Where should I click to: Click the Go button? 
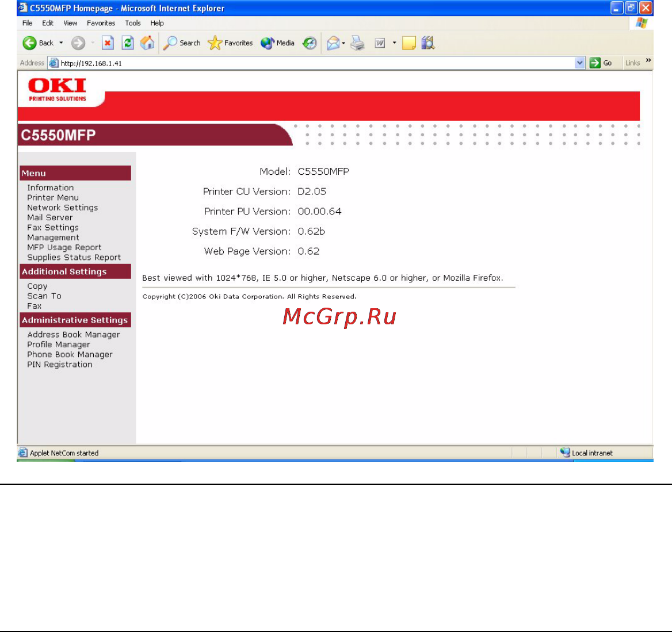(601, 63)
